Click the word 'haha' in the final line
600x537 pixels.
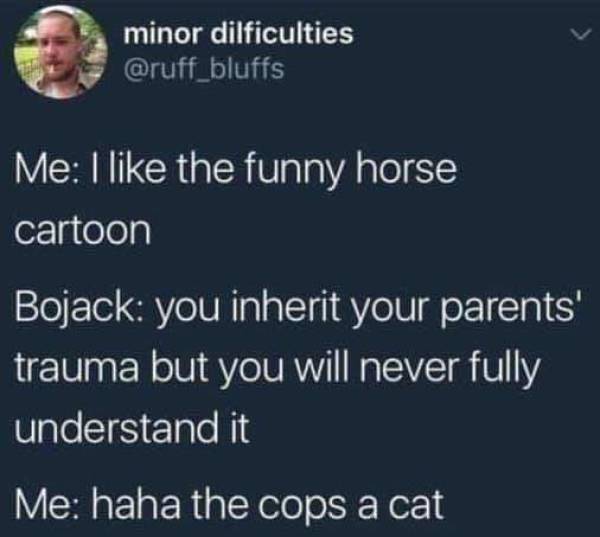[x=134, y=503]
